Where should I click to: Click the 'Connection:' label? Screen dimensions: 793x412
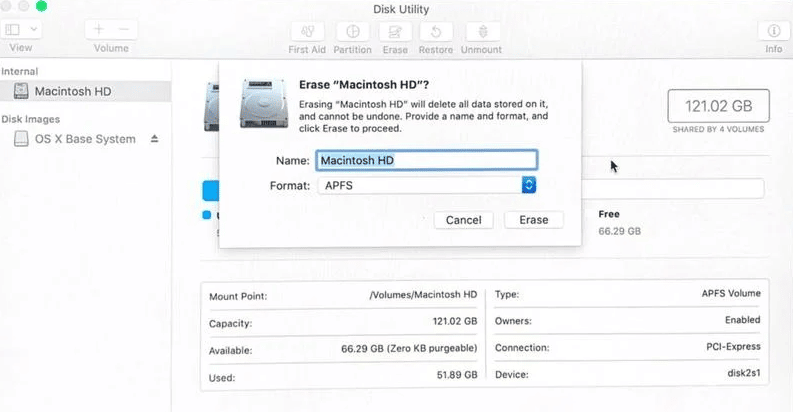(x=522, y=348)
